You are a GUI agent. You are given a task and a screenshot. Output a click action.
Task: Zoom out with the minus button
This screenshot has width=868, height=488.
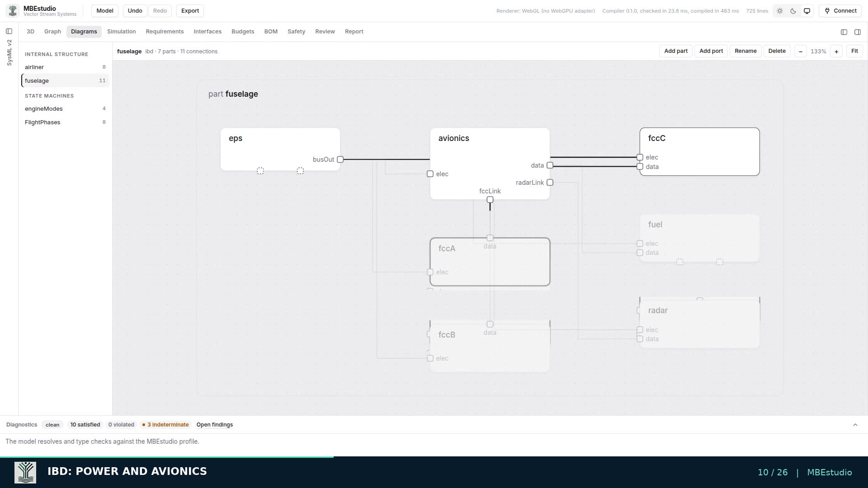(x=801, y=52)
